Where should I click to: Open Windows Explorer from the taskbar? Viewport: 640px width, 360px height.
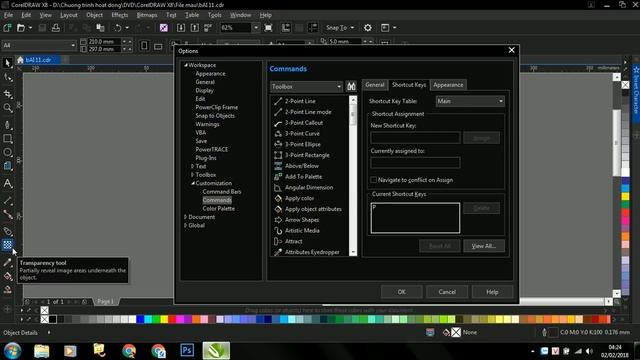pos(41,351)
